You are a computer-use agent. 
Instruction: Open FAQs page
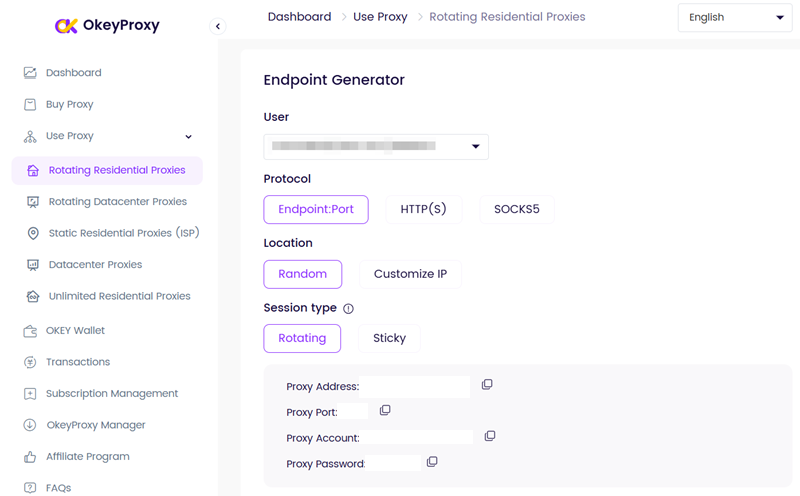tap(58, 488)
